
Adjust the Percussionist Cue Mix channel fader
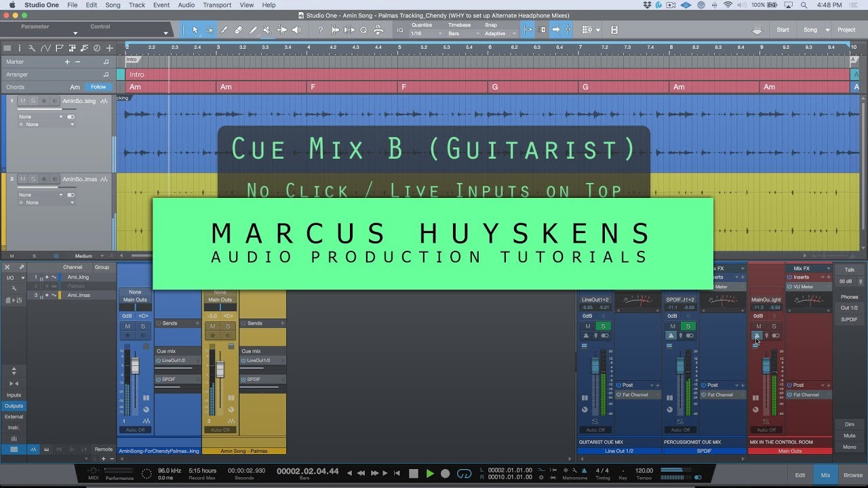(x=680, y=366)
